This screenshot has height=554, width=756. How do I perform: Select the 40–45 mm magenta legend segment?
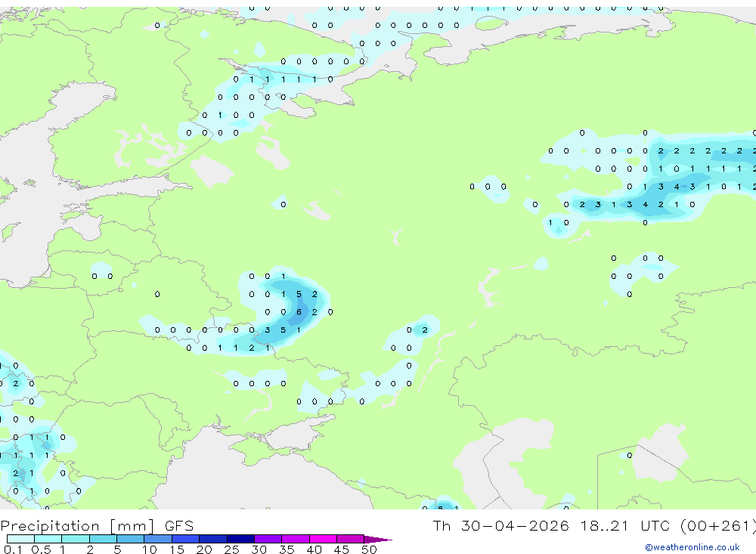pyautogui.click(x=323, y=539)
